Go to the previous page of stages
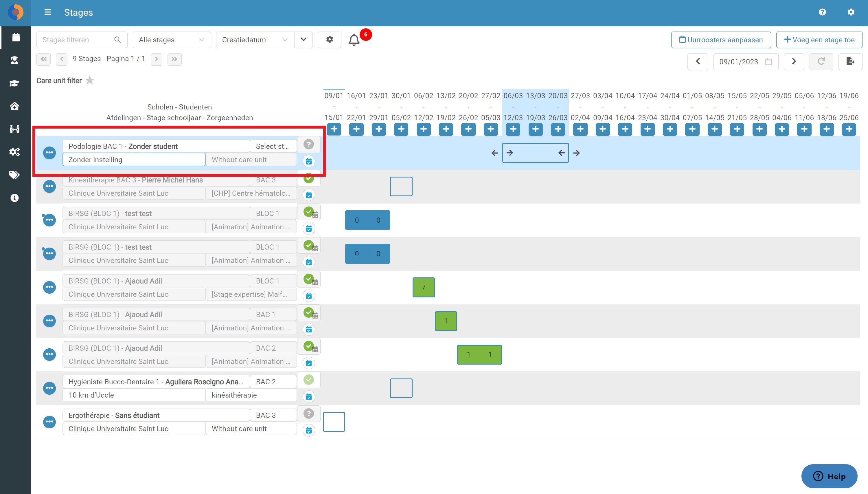 [61, 59]
